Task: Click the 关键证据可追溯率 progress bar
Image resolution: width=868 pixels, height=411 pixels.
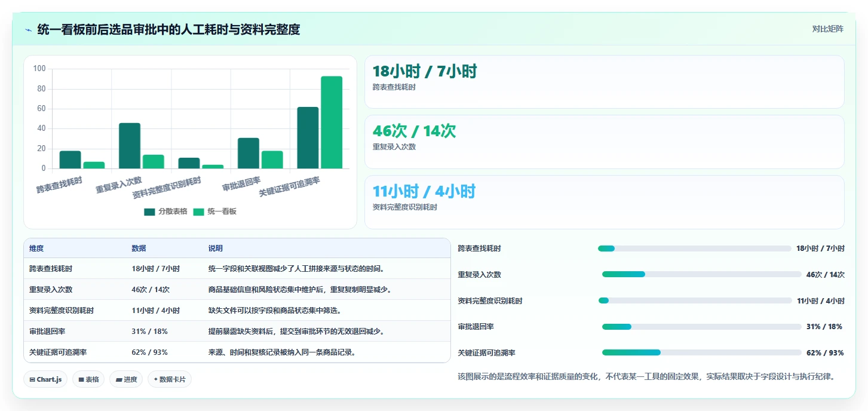Action: click(x=701, y=352)
